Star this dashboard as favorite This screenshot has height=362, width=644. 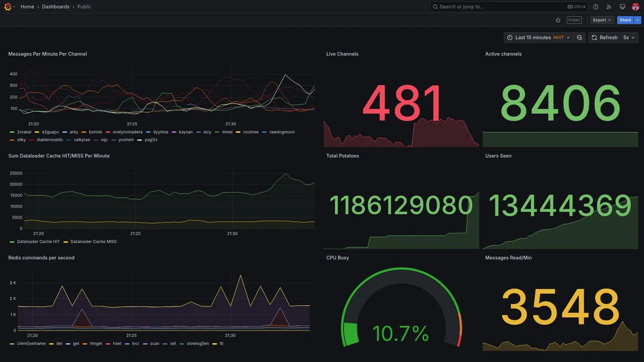(x=558, y=20)
